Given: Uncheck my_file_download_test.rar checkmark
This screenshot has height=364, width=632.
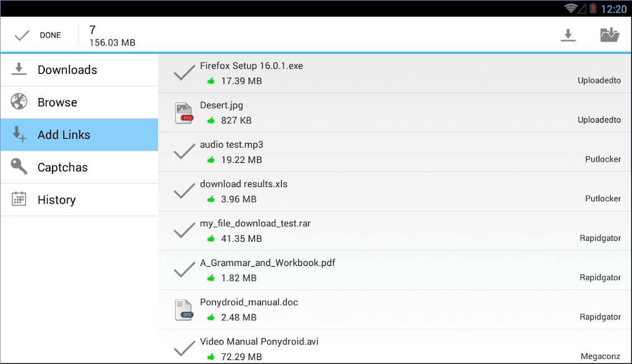Looking at the screenshot, I should click(184, 231).
